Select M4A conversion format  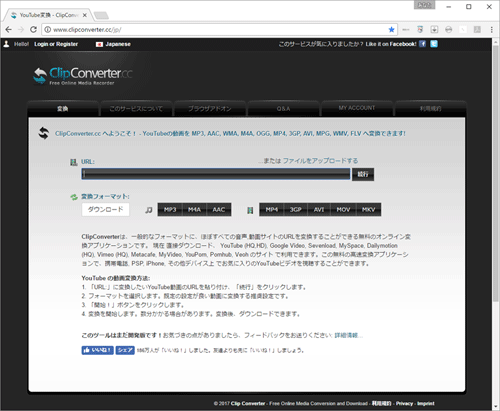194,210
